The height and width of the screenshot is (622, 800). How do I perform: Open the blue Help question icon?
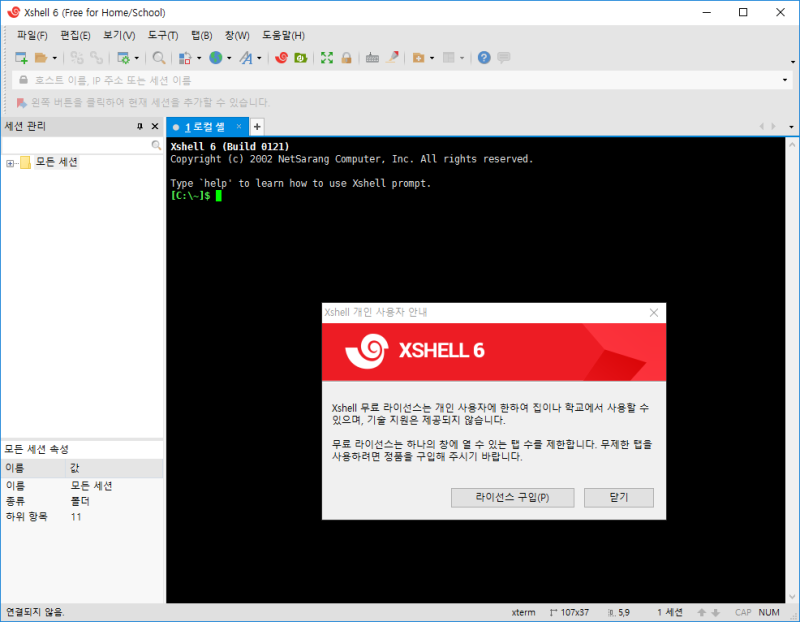pos(484,58)
